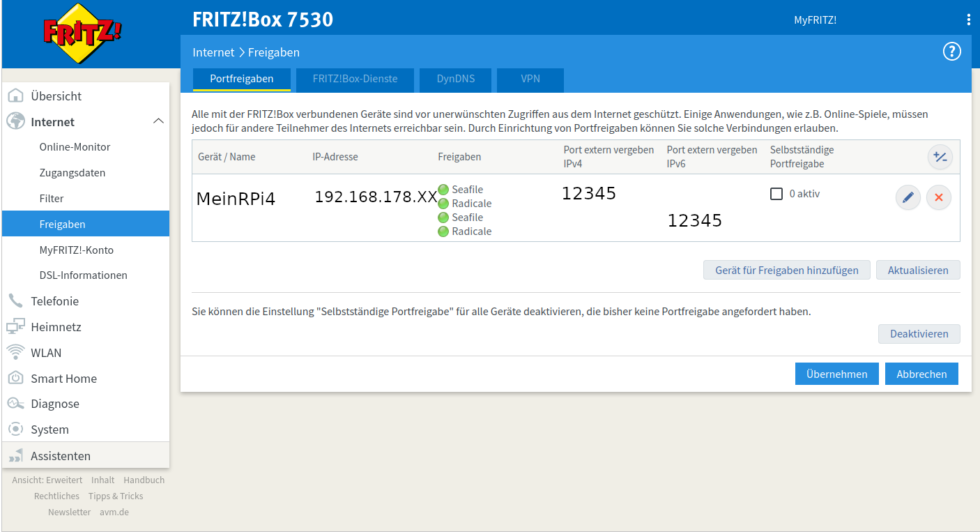
Task: Click the plus/minus column settings icon
Action: [x=940, y=157]
